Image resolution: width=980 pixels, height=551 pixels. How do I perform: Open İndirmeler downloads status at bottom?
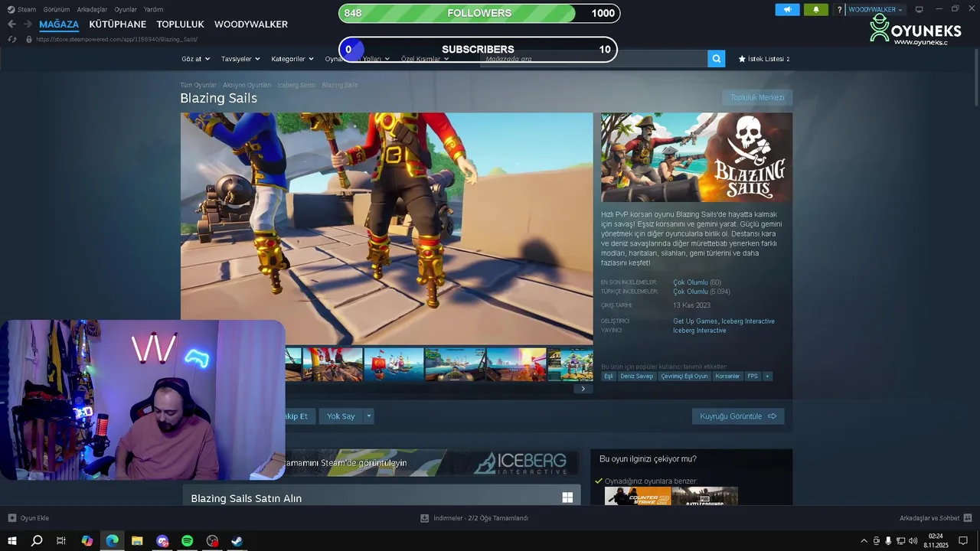click(475, 518)
